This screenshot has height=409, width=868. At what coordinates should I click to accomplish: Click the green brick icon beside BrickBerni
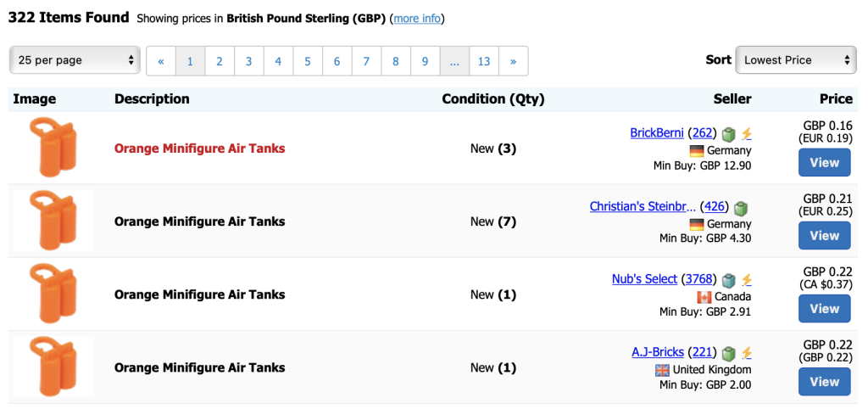point(730,133)
